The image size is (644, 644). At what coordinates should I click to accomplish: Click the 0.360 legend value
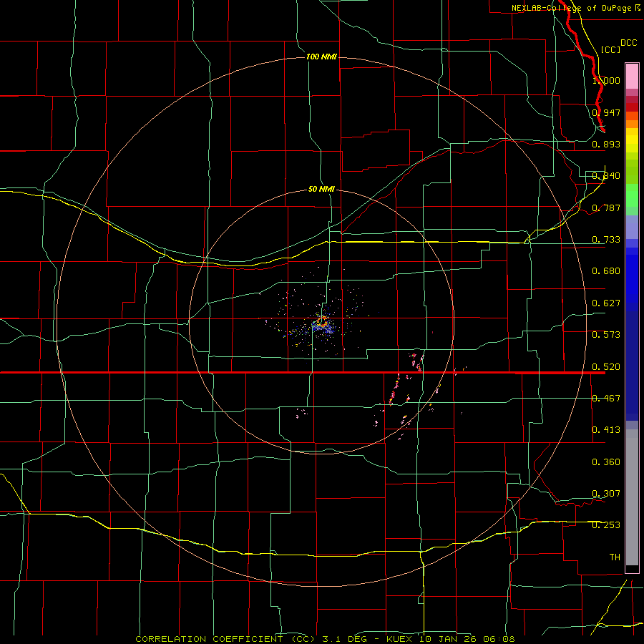[x=606, y=462]
